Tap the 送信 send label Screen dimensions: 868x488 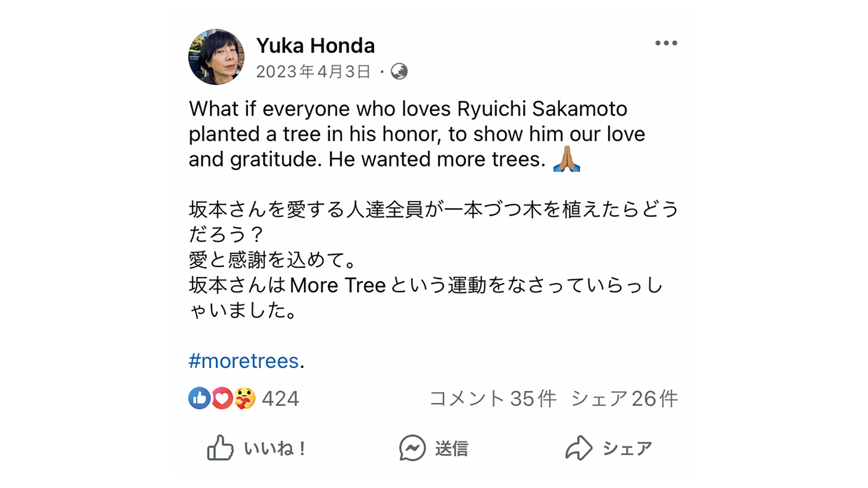pyautogui.click(x=452, y=449)
